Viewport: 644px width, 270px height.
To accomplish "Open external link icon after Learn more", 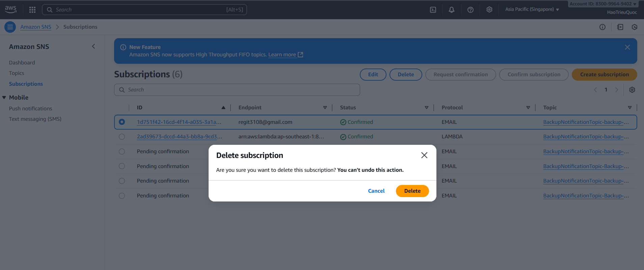I will (x=300, y=55).
